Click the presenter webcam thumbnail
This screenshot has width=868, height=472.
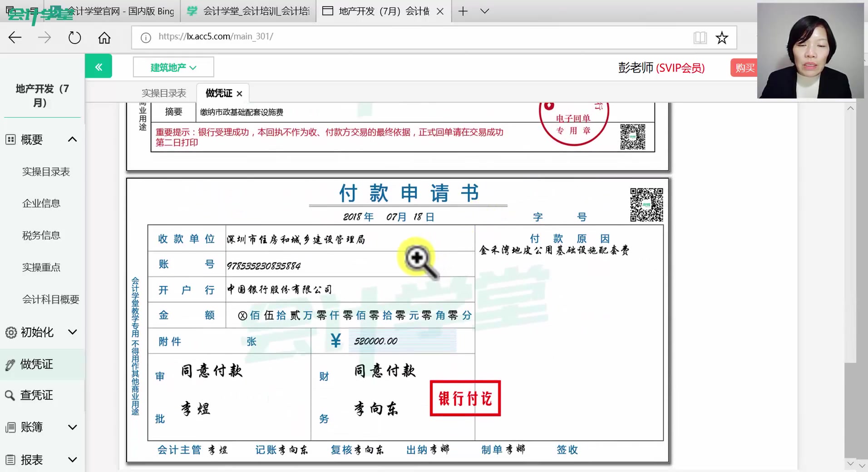click(x=810, y=50)
